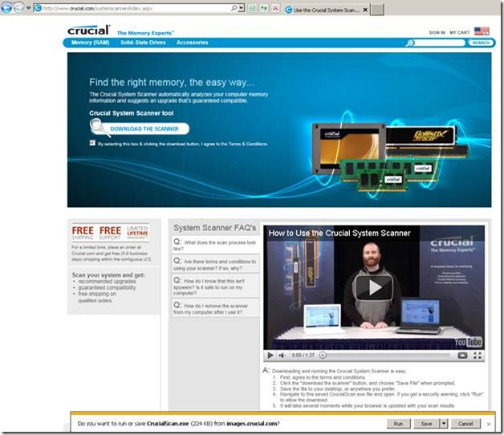Click the Crucial logo
The height and width of the screenshot is (435, 504).
(x=89, y=30)
